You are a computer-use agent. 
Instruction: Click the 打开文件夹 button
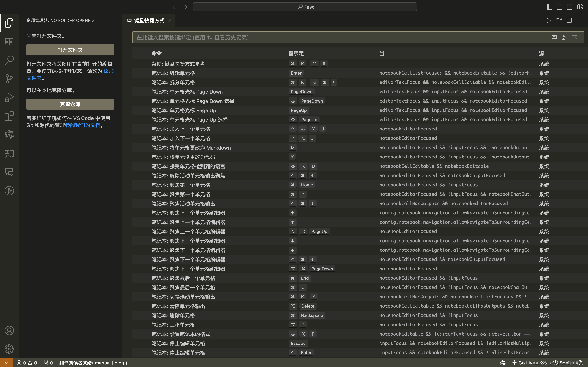coord(70,50)
